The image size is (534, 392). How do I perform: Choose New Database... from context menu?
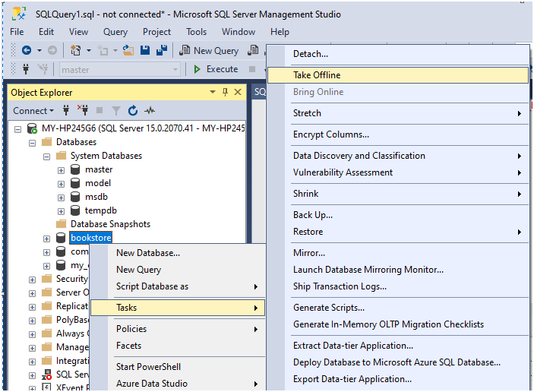178,253
